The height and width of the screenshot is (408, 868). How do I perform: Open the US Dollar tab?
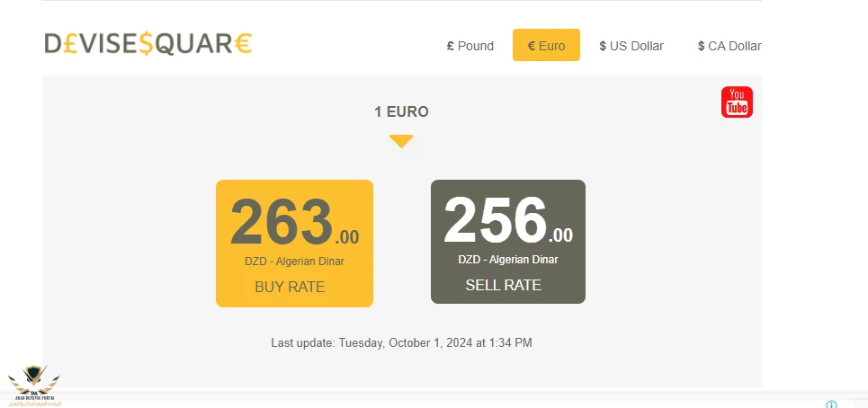(631, 46)
